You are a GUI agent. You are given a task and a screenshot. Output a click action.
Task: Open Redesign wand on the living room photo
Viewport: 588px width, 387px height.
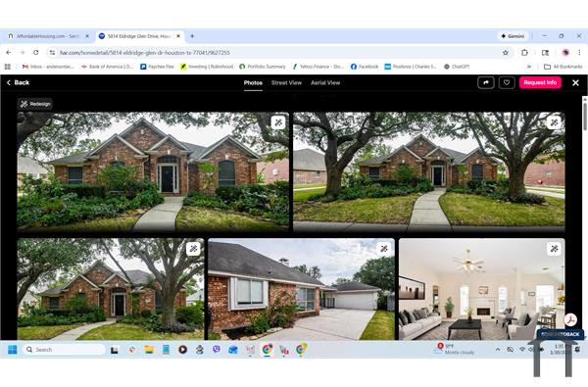(x=554, y=249)
